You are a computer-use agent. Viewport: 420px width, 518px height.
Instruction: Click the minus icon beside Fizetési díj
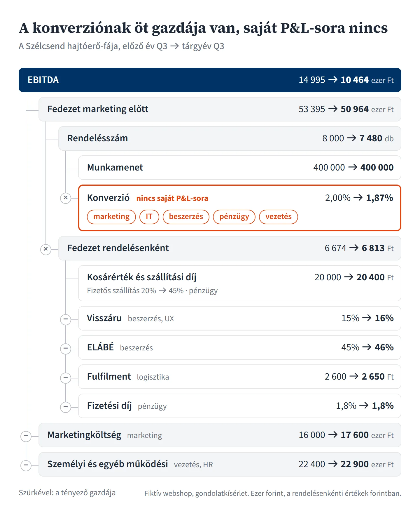click(66, 407)
